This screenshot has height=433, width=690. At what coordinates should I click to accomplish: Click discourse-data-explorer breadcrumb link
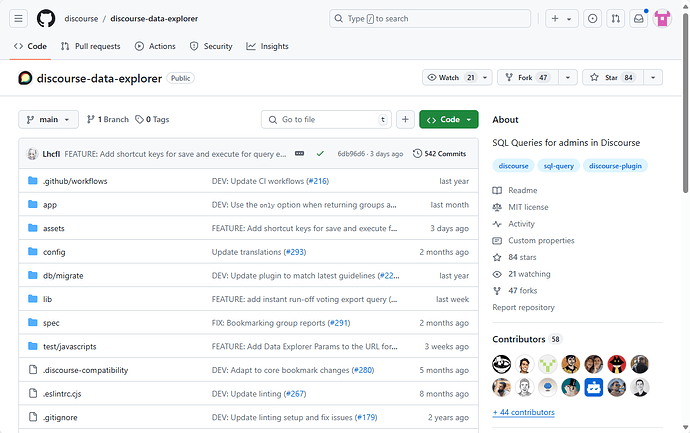[x=154, y=18]
